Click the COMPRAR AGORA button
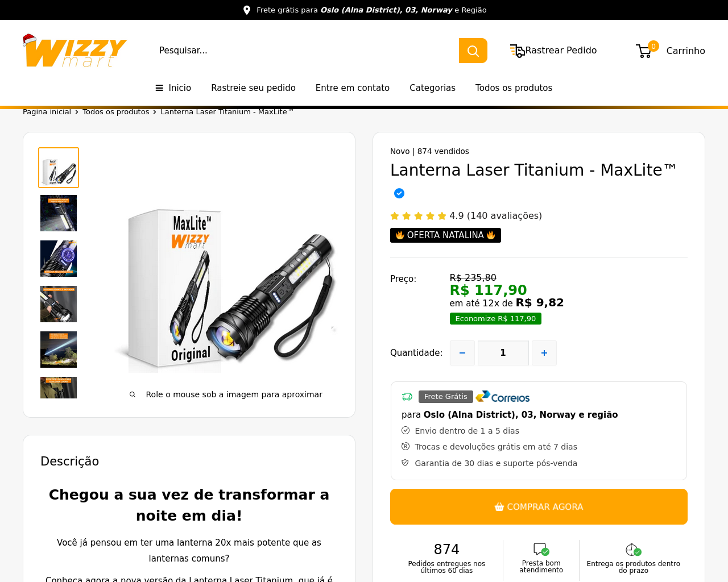 coord(539,506)
